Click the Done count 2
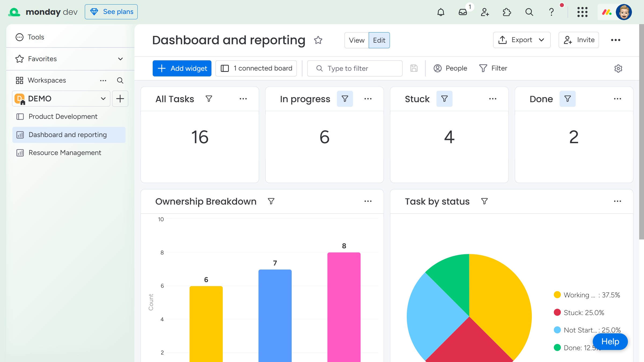644x362 pixels. pos(574,137)
